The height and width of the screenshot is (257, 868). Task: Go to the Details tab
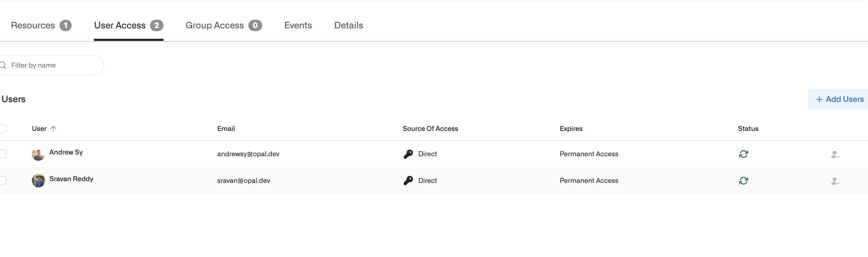[348, 25]
